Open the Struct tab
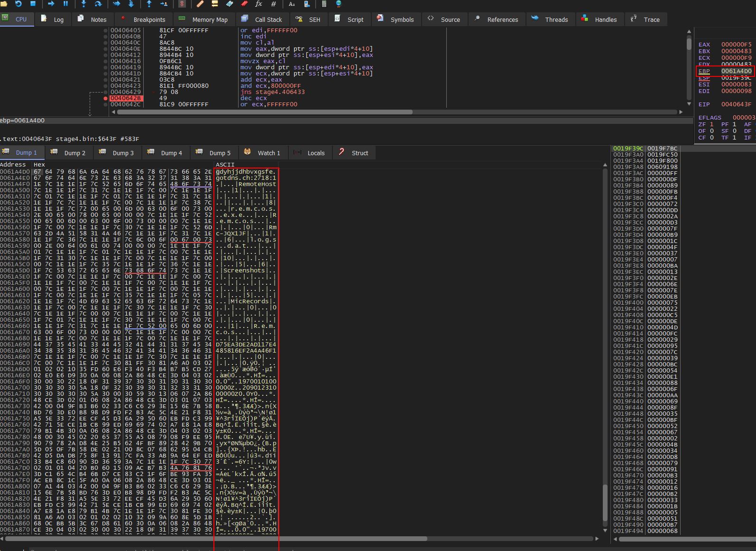The image size is (756, 551). [x=354, y=153]
